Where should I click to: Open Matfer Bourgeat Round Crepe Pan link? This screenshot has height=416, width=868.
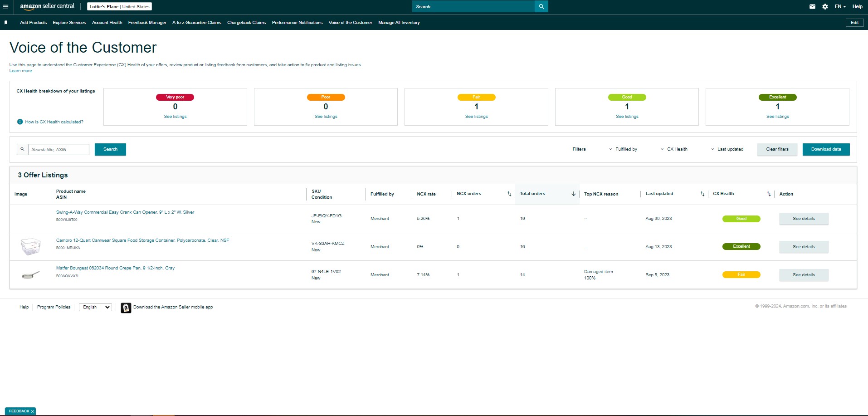[115, 268]
